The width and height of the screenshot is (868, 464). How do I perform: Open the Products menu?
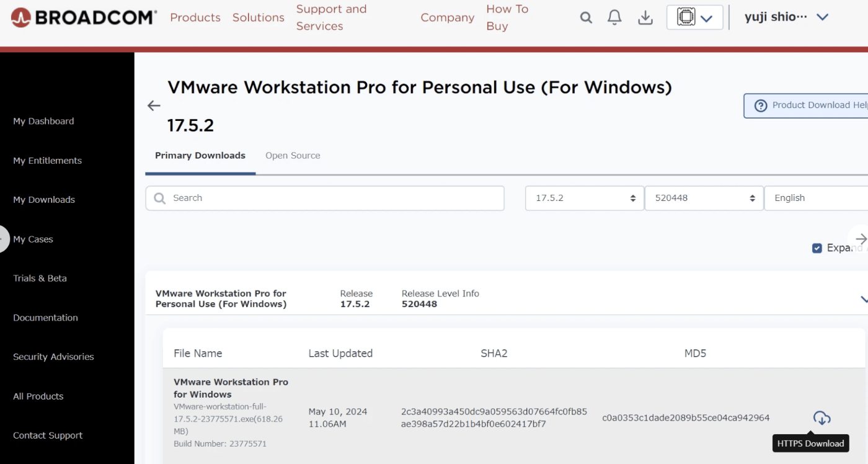coord(195,17)
